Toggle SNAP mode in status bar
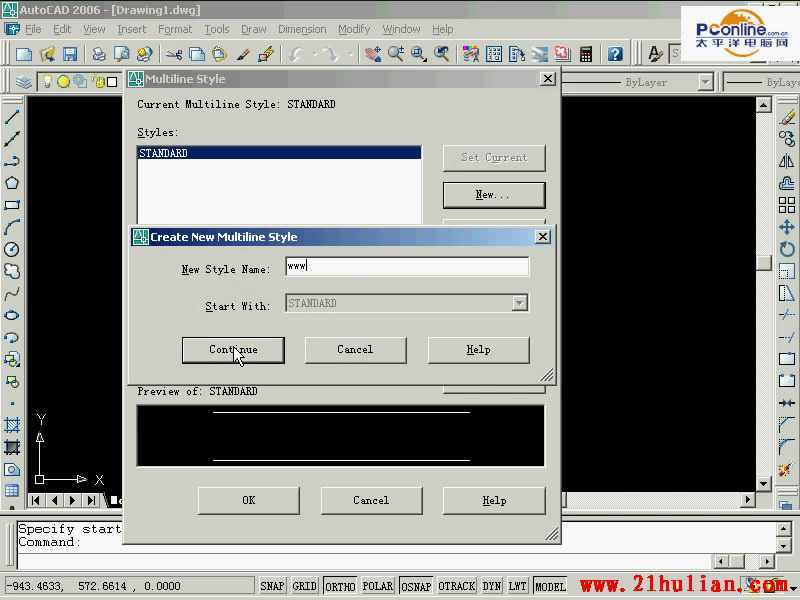Screen dimensions: 800x600 (272, 586)
